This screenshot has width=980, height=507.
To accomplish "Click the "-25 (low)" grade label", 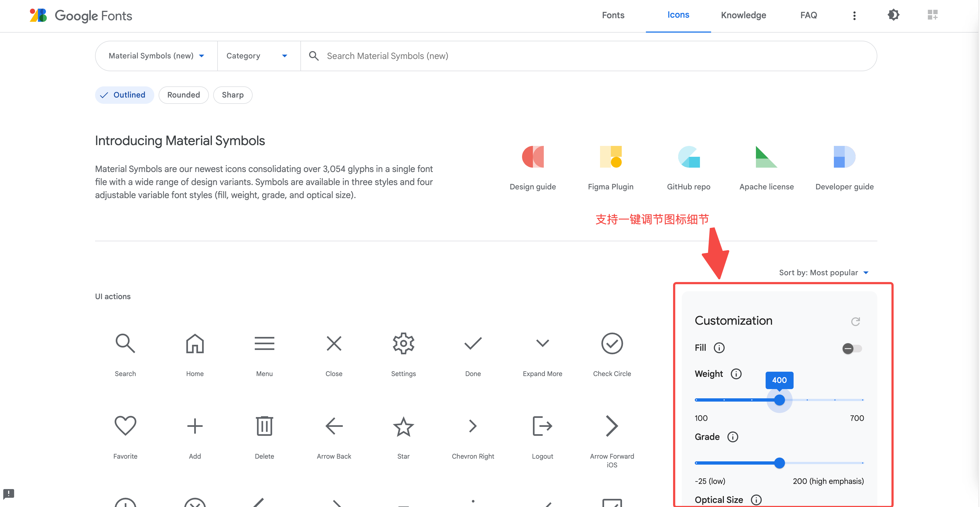I will click(x=709, y=481).
